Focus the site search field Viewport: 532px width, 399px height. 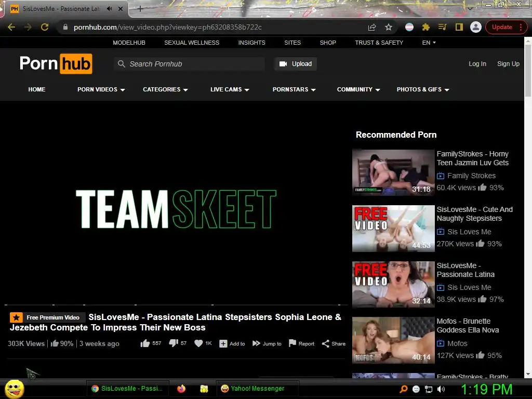click(189, 64)
